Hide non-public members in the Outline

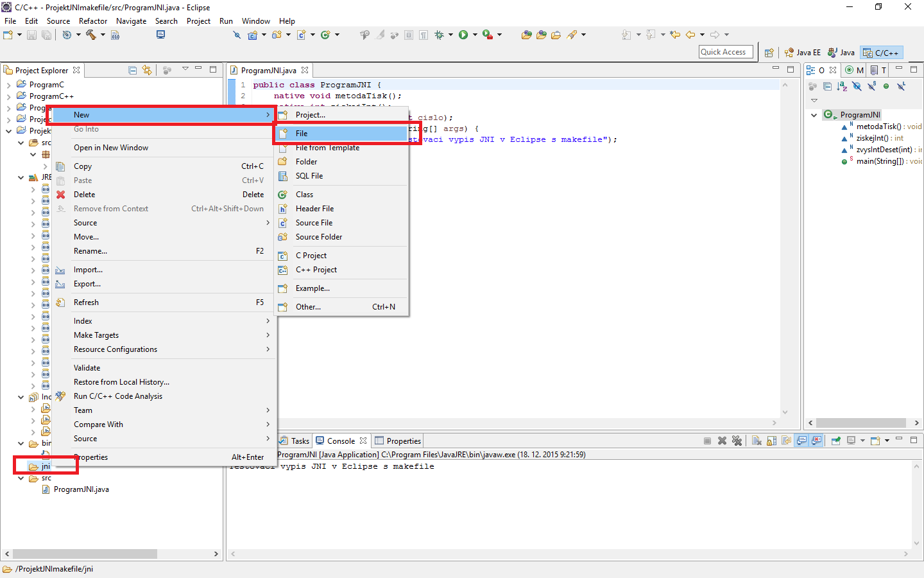click(886, 86)
